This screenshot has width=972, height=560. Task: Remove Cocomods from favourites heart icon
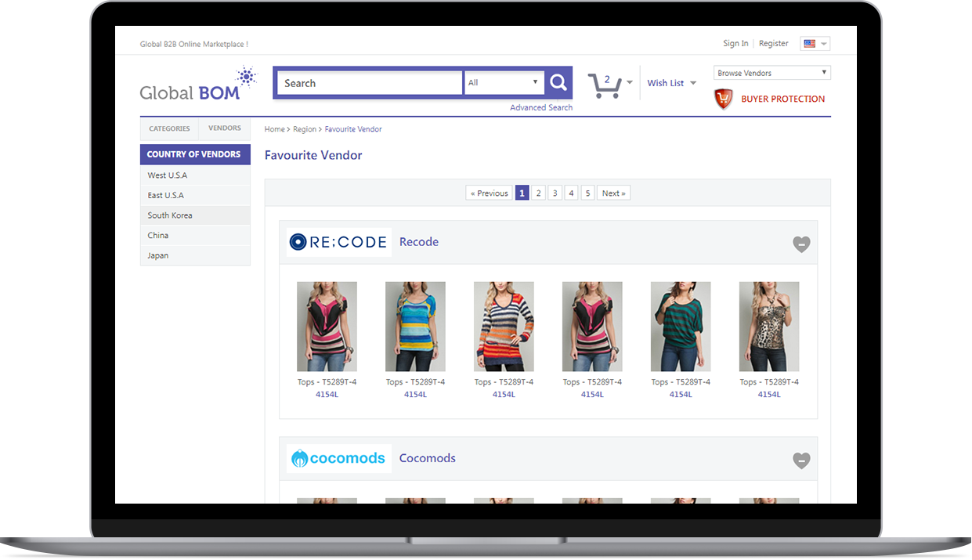(801, 460)
